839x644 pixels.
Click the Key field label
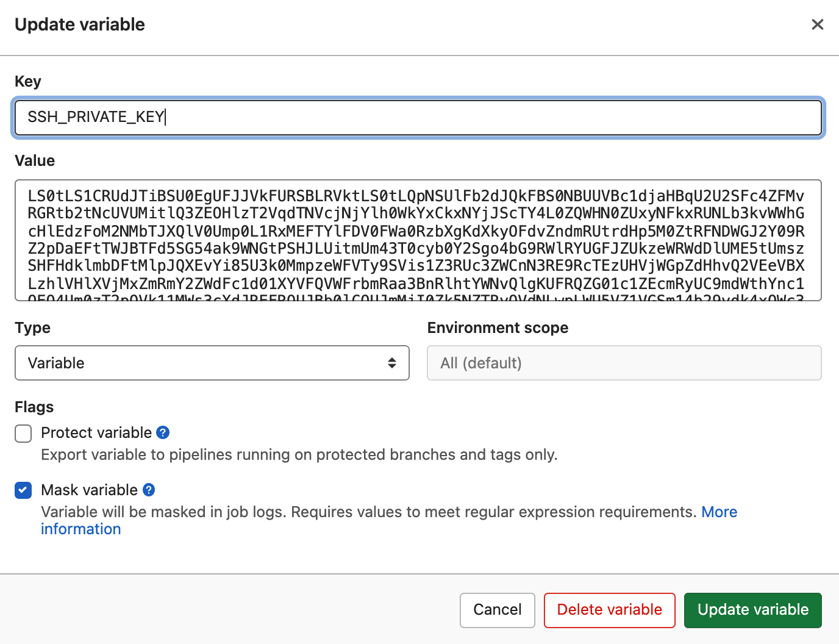(x=28, y=81)
